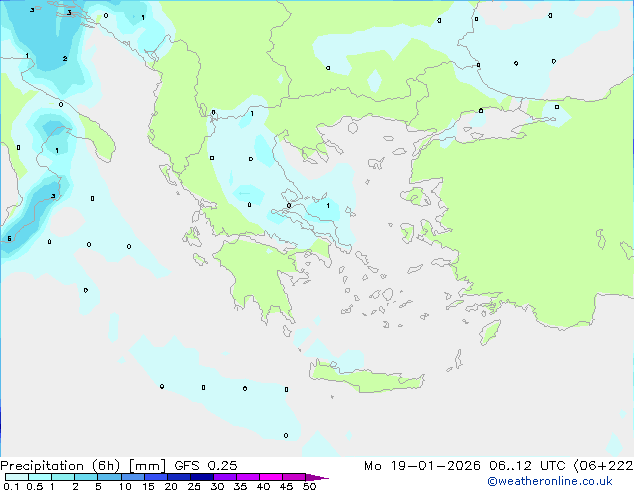This screenshot has height=490, width=634.
Task: Select the '0.1' legend scale label
Action: 11,486
